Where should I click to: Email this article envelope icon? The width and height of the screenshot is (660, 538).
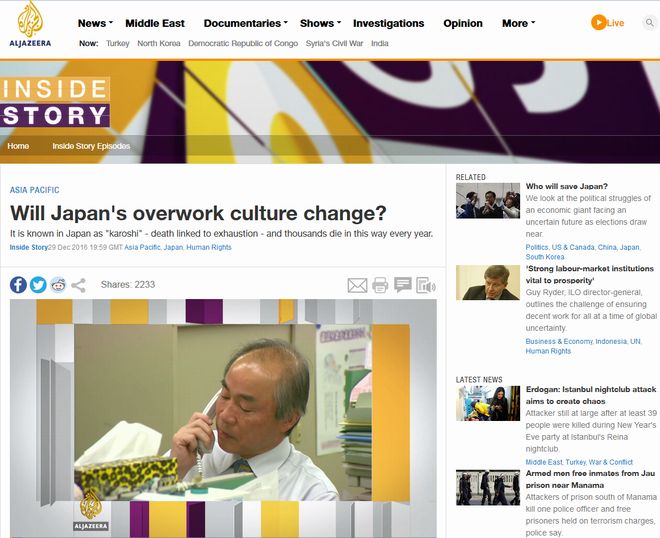tap(357, 285)
